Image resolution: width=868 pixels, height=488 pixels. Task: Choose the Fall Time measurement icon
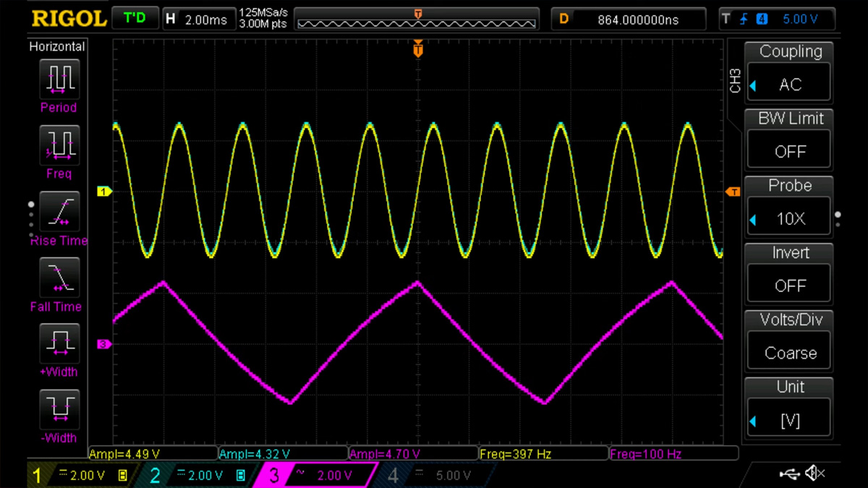(58, 278)
